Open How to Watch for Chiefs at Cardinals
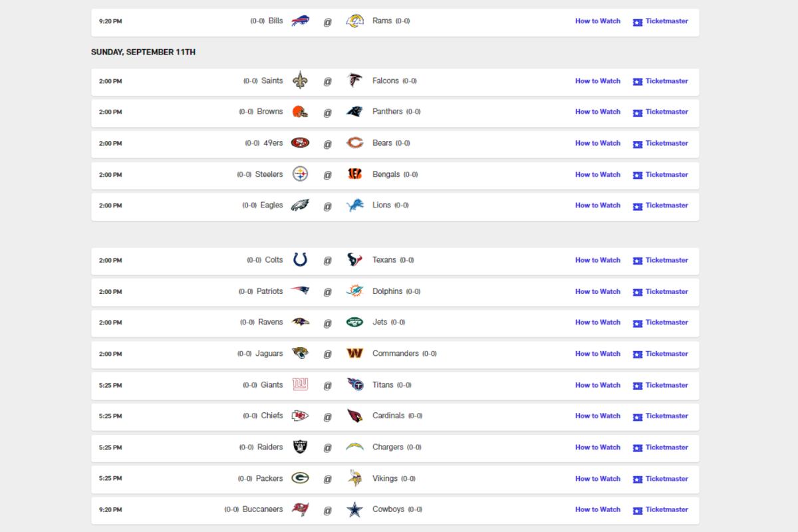Image resolution: width=798 pixels, height=532 pixels. coord(598,416)
